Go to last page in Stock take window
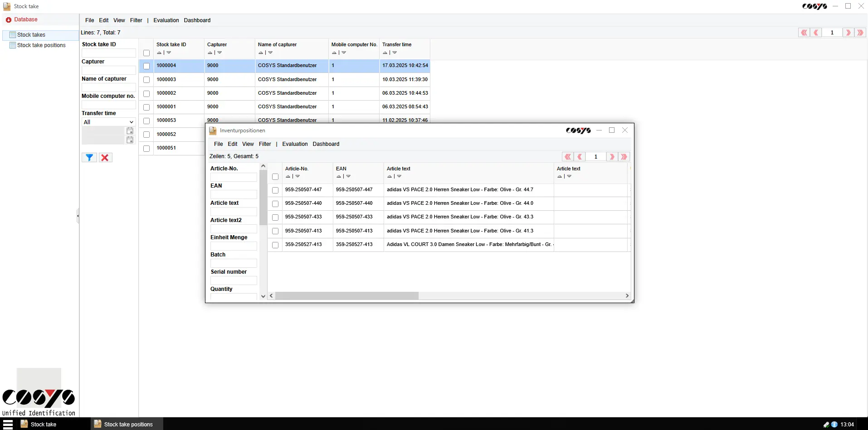868x430 pixels. (860, 33)
